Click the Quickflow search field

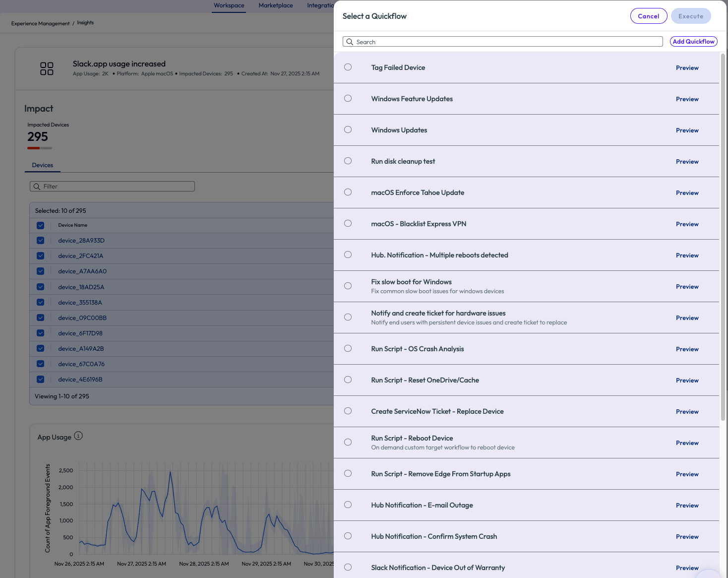506,42
